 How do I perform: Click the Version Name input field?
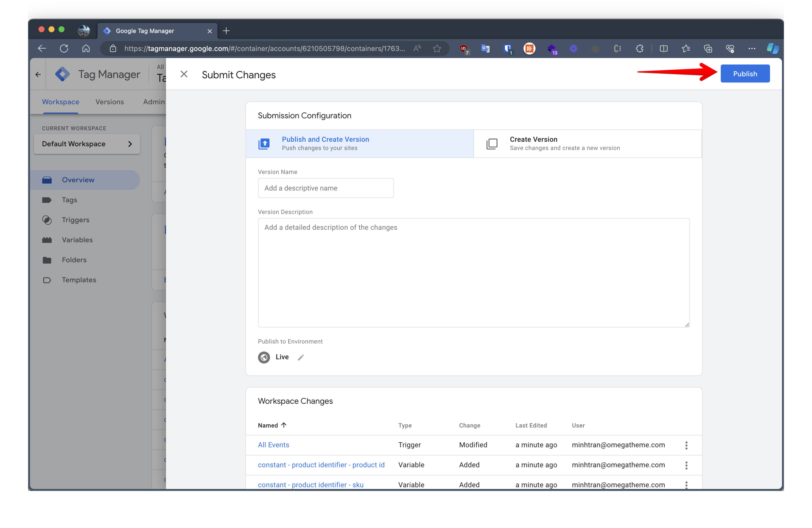(x=325, y=188)
